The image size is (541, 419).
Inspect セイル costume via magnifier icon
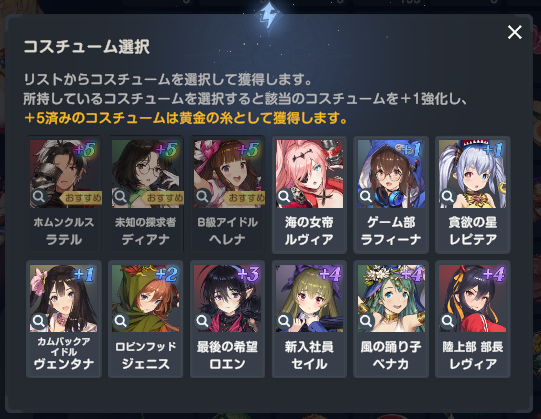(284, 321)
